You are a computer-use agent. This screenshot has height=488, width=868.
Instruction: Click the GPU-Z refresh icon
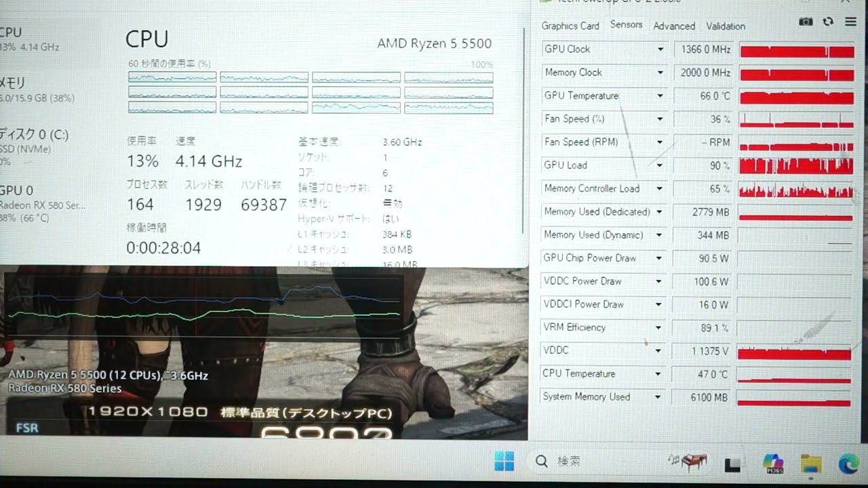[x=828, y=22]
